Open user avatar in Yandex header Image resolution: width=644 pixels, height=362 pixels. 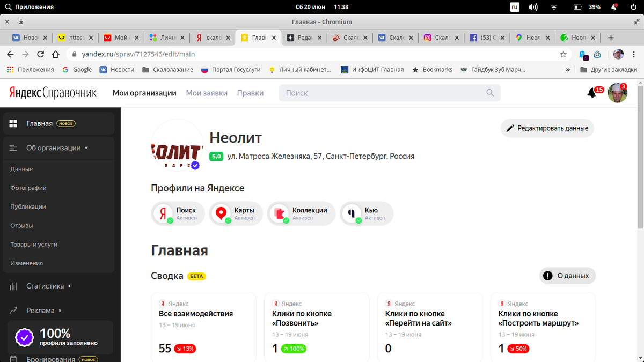point(617,93)
